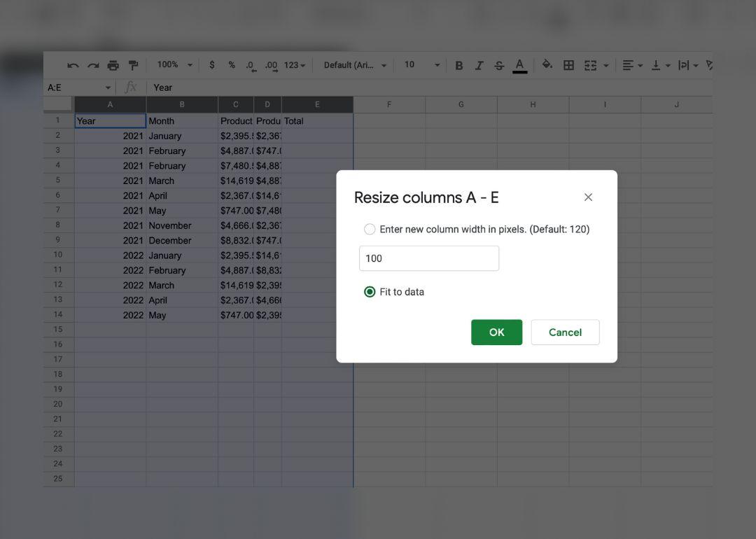The width and height of the screenshot is (756, 539).
Task: Select the paint format roller icon
Action: (133, 65)
